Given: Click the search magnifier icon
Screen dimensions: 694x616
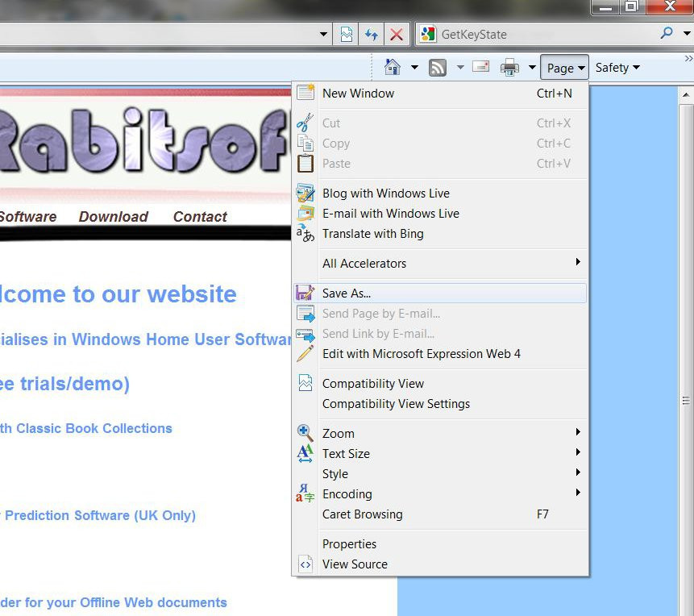Looking at the screenshot, I should [667, 32].
